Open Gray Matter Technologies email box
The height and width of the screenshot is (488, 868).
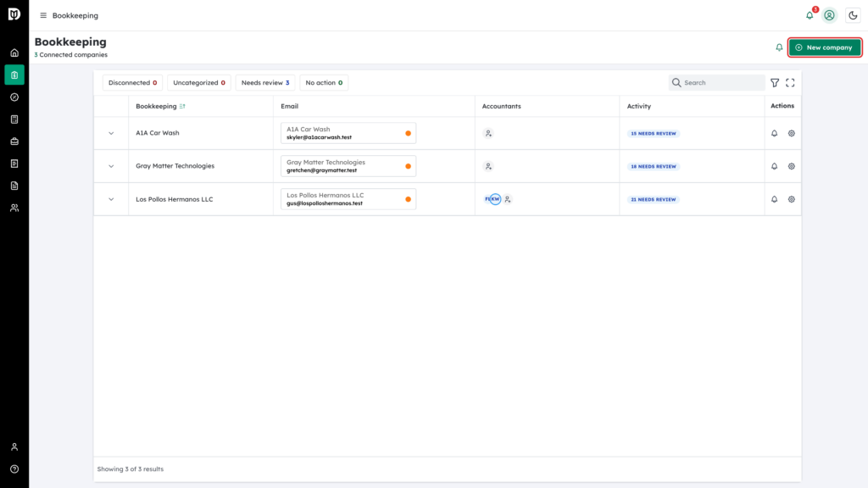(348, 167)
